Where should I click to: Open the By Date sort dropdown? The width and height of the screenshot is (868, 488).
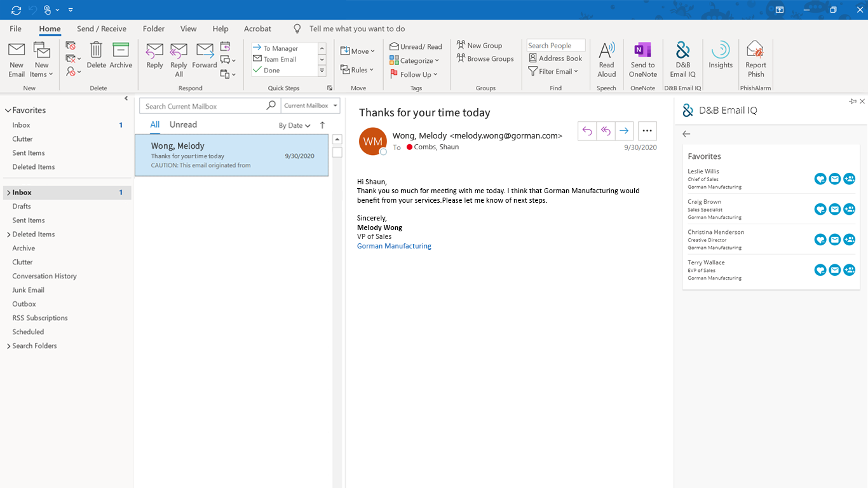coord(294,125)
